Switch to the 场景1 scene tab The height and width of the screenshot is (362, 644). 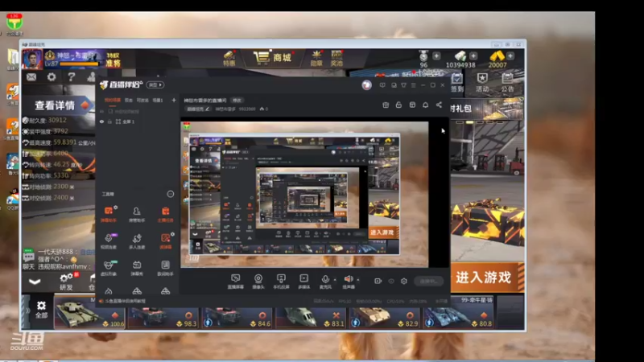click(x=158, y=100)
